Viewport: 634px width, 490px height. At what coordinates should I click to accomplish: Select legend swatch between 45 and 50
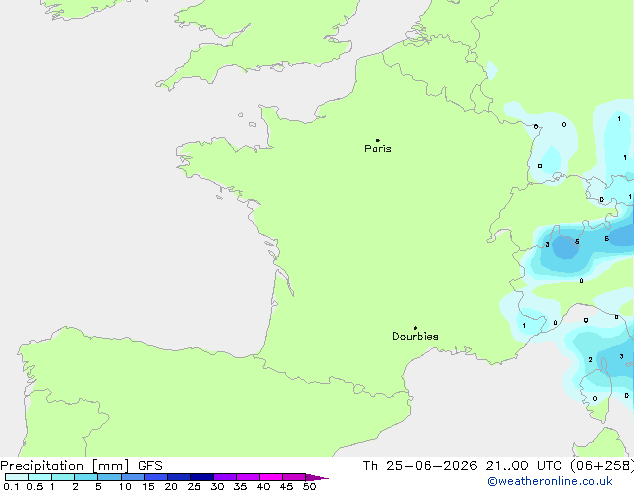(x=294, y=477)
